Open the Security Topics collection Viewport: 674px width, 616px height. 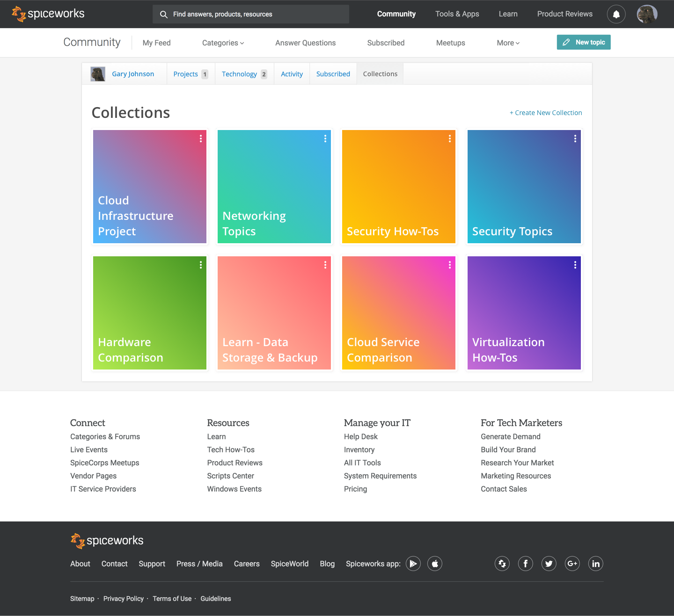(524, 187)
